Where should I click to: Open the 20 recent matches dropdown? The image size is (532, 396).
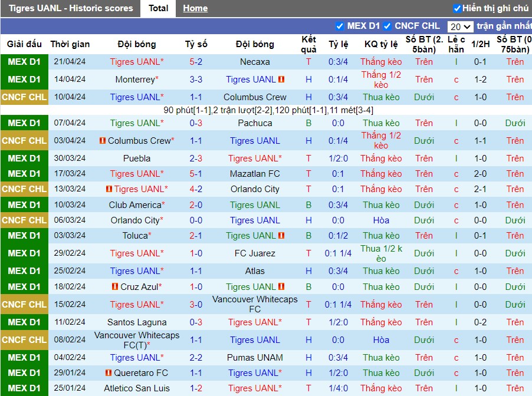(460, 27)
